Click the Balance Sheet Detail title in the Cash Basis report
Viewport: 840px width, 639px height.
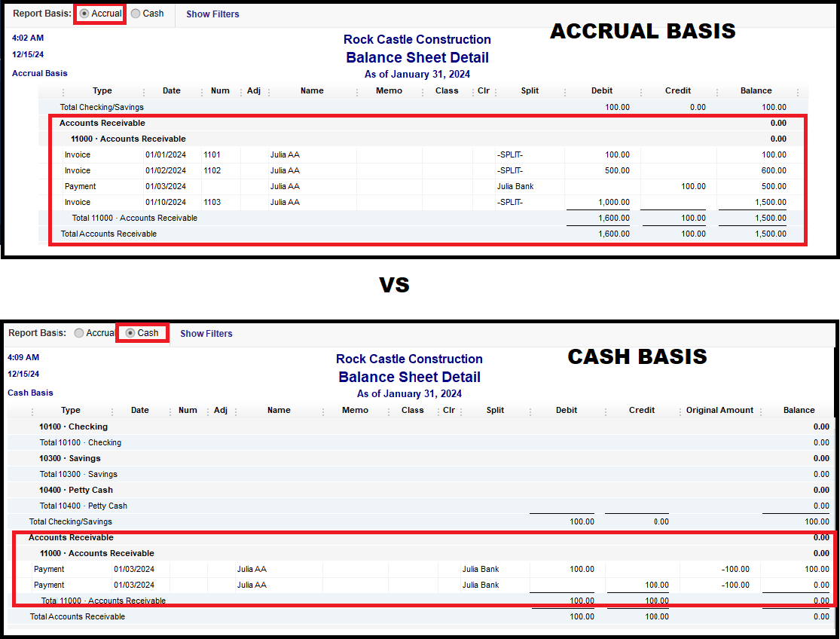pyautogui.click(x=410, y=377)
